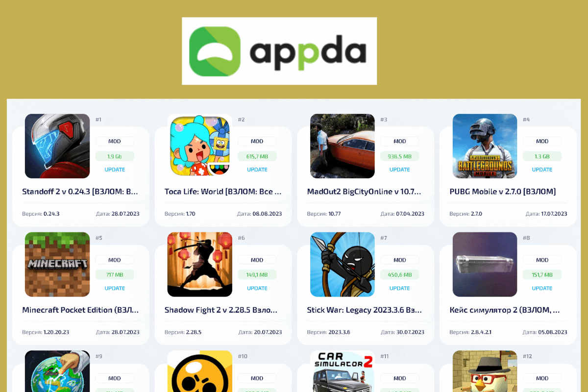Select the Case Simulator 2 icon
Image resolution: width=588 pixels, height=392 pixels.
(x=485, y=265)
